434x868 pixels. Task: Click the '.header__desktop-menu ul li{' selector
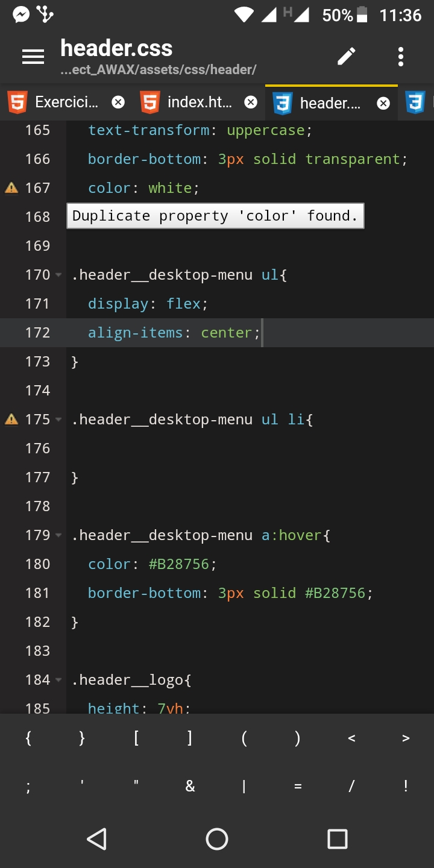[192, 420]
